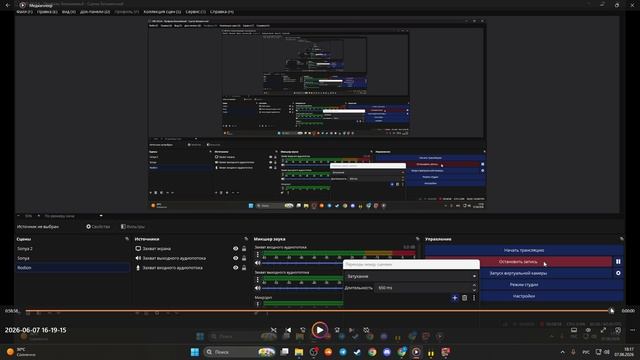
Task: Toggle lock for Захват экрана source
Action: point(244,248)
